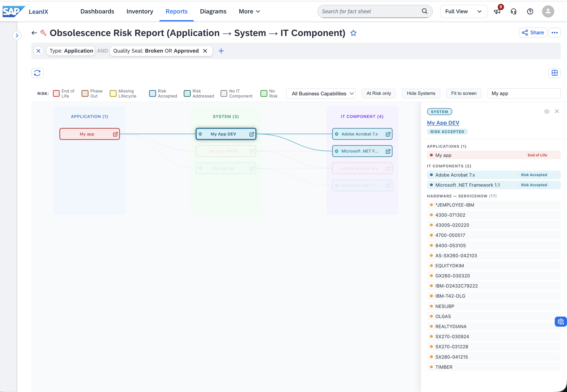Open the More navigation dropdown
Viewport: 567px width, 392px height.
click(x=249, y=11)
